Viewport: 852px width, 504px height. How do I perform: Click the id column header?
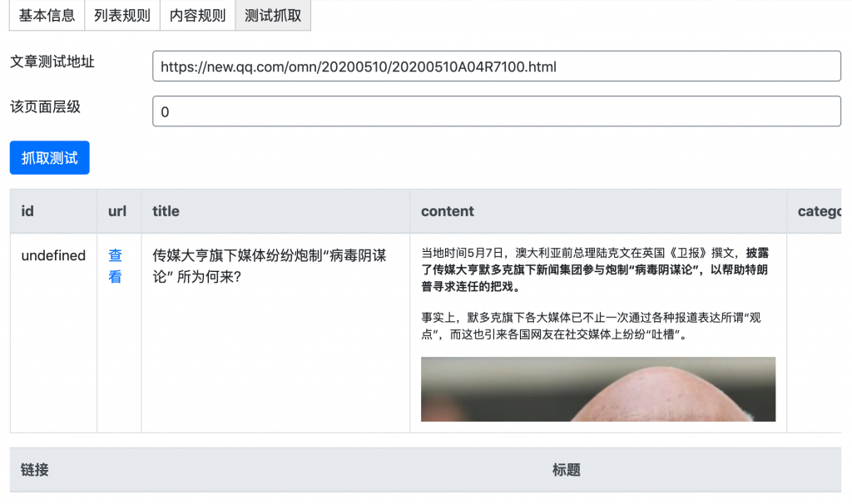coord(53,211)
